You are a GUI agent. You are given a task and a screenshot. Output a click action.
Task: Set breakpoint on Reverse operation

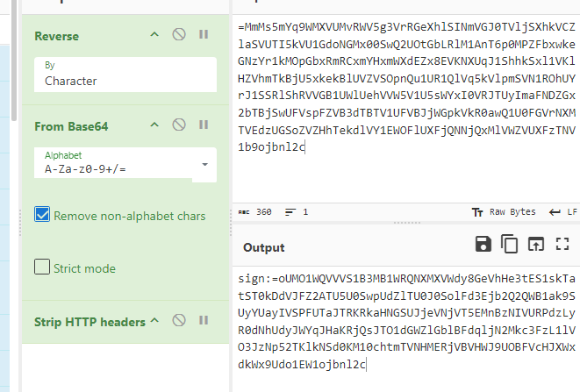tap(204, 35)
